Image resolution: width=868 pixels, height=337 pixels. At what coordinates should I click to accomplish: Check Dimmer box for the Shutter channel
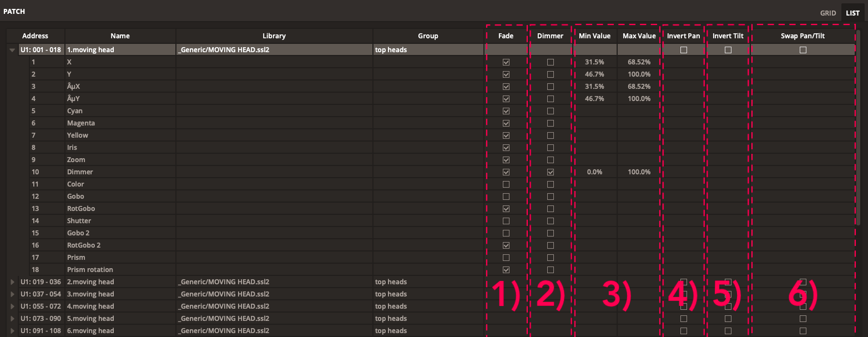pyautogui.click(x=550, y=221)
